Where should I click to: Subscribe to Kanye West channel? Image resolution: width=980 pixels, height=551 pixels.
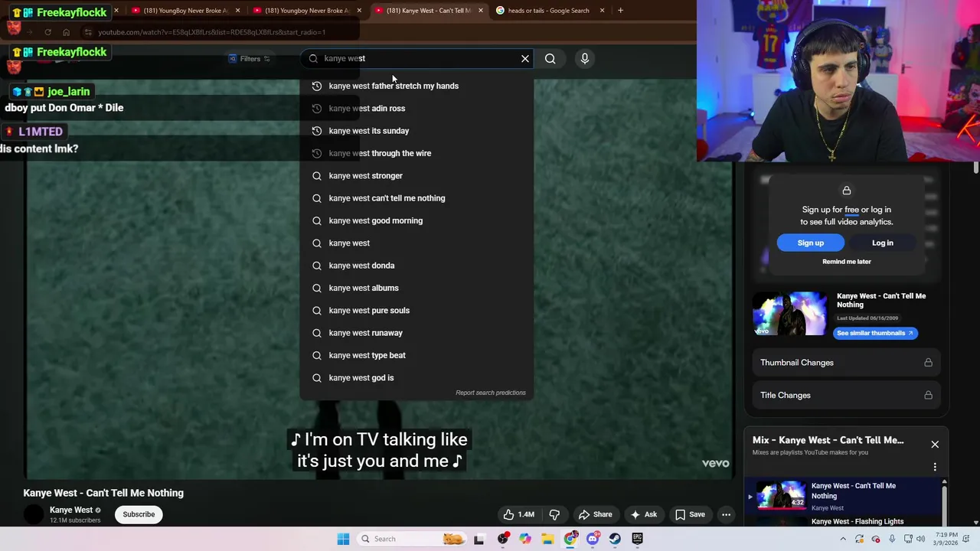[x=139, y=514]
